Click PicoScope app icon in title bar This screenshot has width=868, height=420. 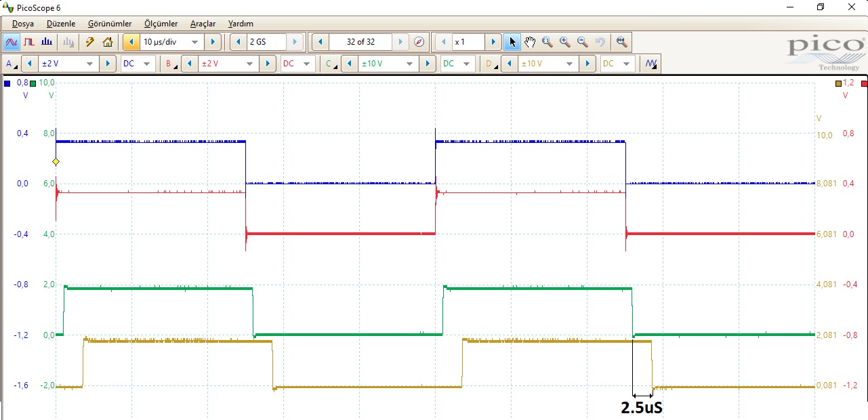(8, 7)
